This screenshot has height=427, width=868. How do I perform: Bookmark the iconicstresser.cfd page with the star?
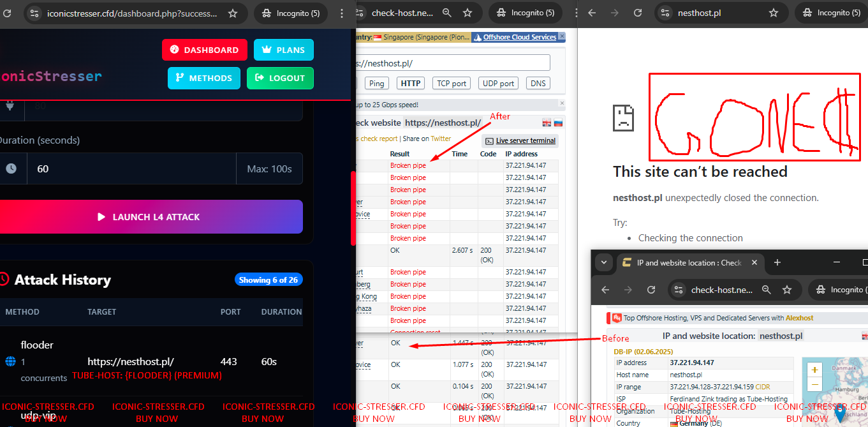(233, 13)
